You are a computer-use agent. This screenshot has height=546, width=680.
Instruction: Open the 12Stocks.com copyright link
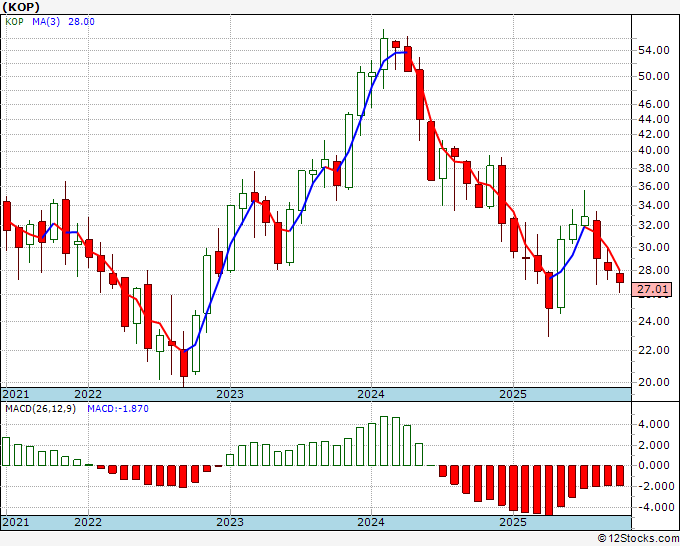(638, 539)
